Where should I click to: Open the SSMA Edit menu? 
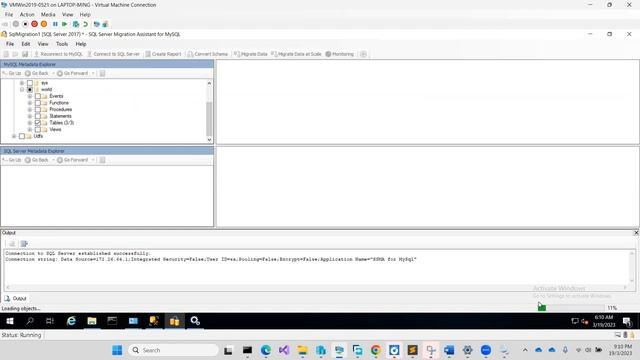point(26,44)
